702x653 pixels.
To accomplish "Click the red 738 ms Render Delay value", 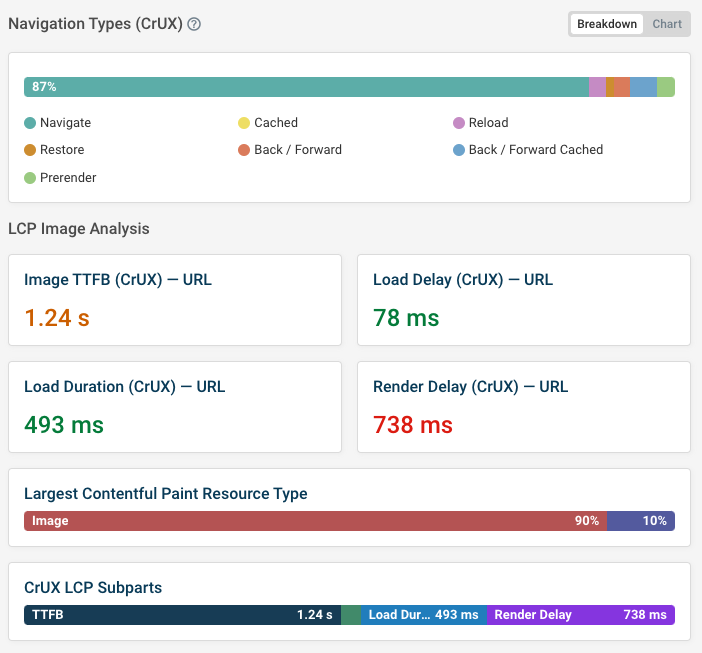I will tap(413, 425).
